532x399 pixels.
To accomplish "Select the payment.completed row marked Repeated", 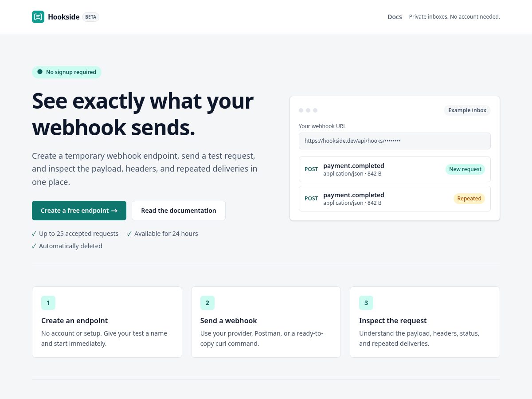I will pos(395,199).
